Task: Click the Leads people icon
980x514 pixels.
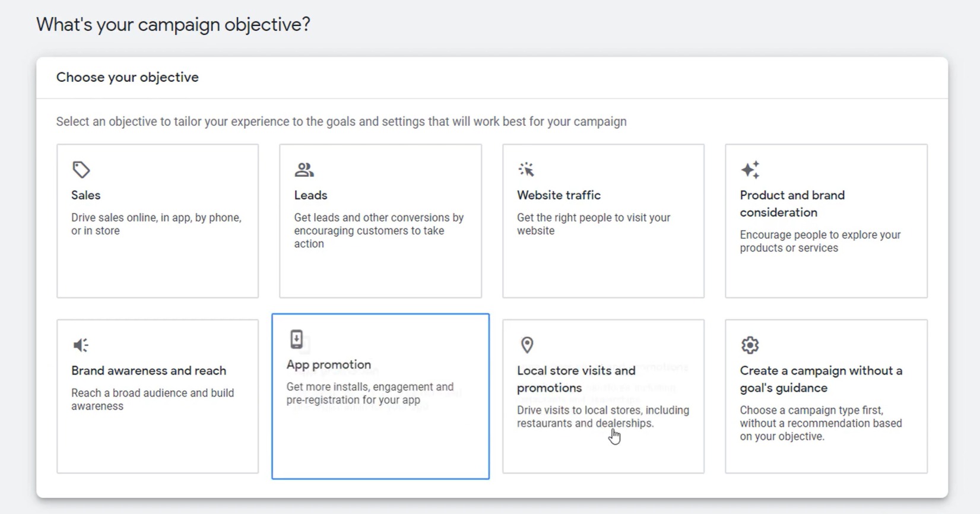Action: [305, 170]
